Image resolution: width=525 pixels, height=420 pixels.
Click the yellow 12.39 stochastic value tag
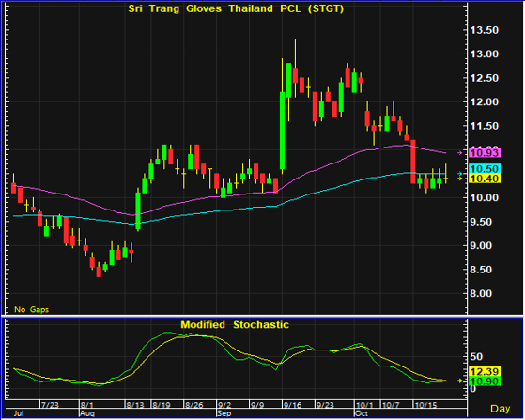485,371
